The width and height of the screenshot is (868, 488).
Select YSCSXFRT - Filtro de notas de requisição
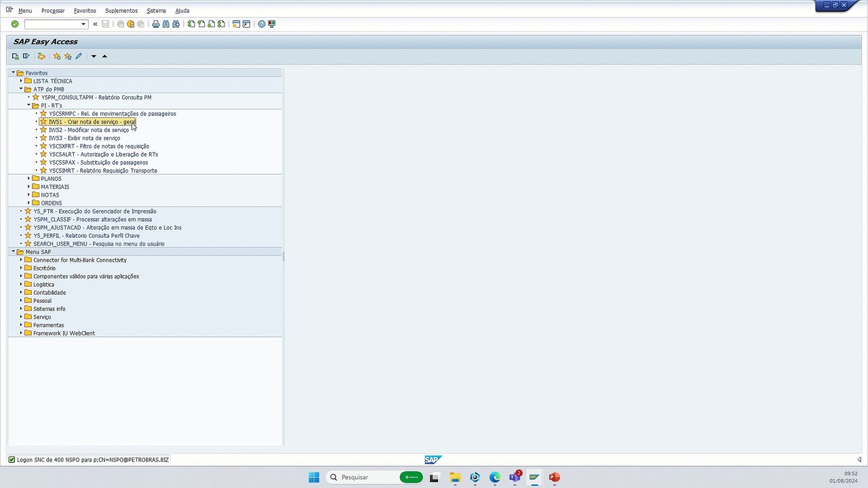99,146
